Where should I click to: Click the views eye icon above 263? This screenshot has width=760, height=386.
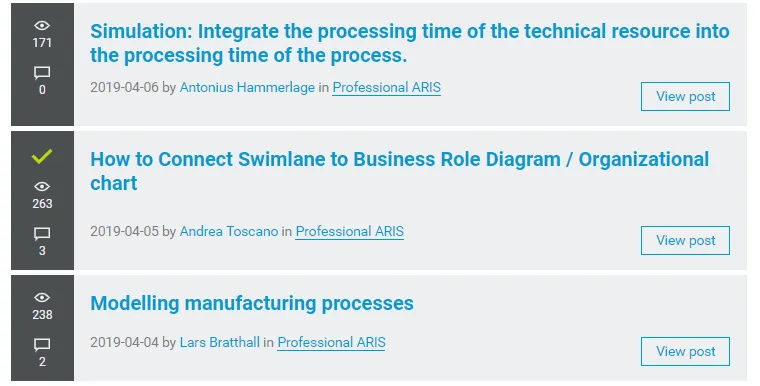coord(42,187)
